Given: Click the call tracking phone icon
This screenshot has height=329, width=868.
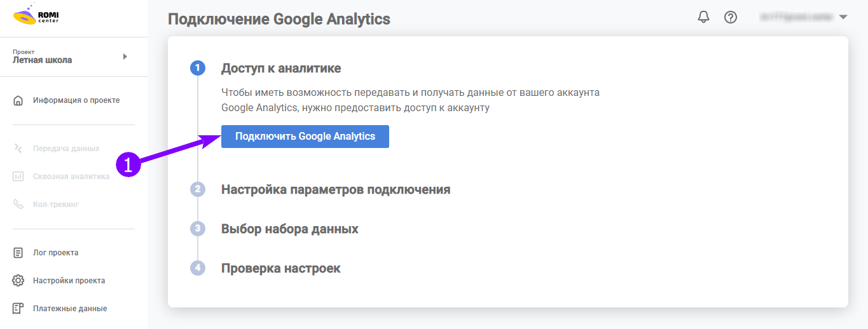Looking at the screenshot, I should coord(18,205).
